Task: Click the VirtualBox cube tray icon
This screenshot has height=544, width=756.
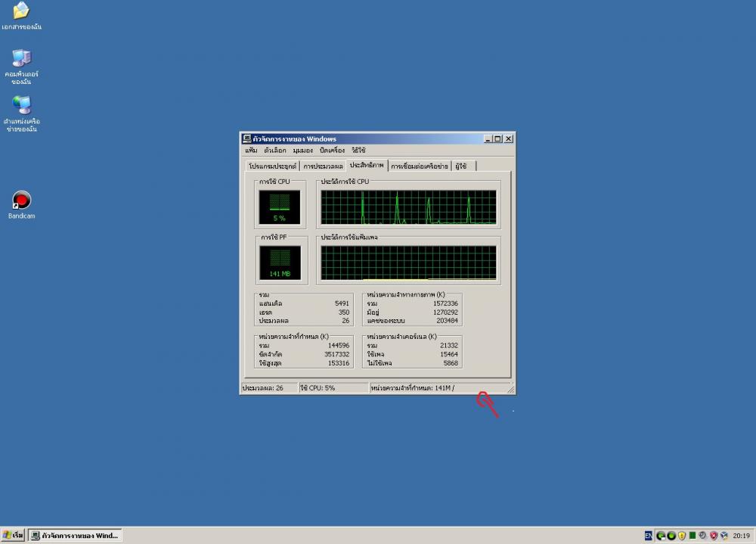Action: pyautogui.click(x=723, y=536)
